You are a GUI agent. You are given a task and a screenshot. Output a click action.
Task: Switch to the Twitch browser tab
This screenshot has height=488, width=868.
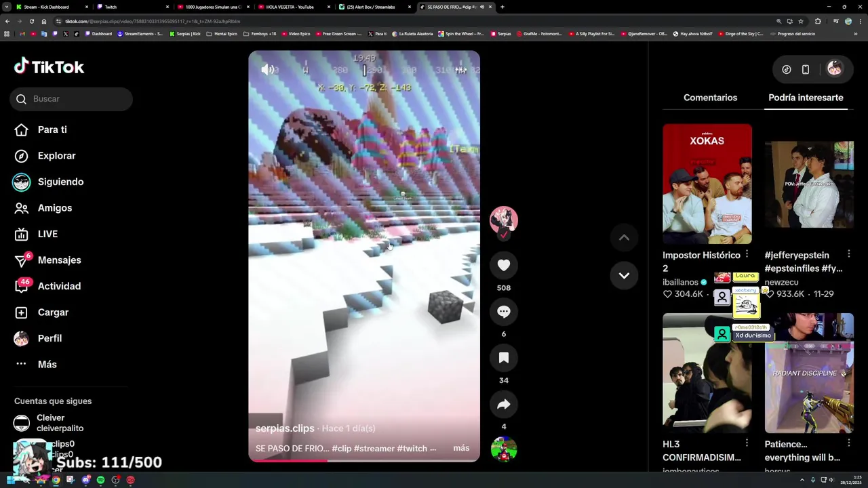tap(132, 7)
